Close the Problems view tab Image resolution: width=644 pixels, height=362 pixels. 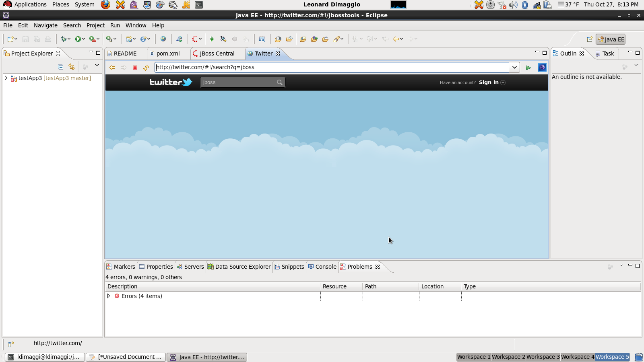tap(378, 267)
